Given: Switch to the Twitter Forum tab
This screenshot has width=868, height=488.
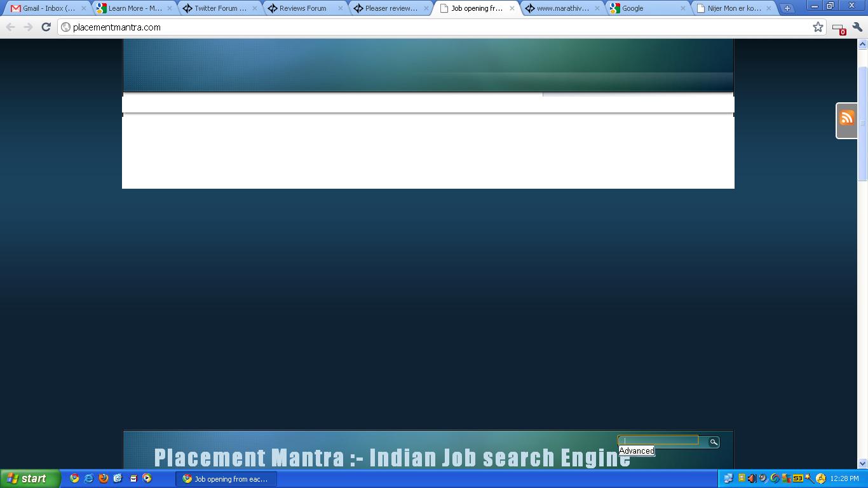Looking at the screenshot, I should pos(219,8).
